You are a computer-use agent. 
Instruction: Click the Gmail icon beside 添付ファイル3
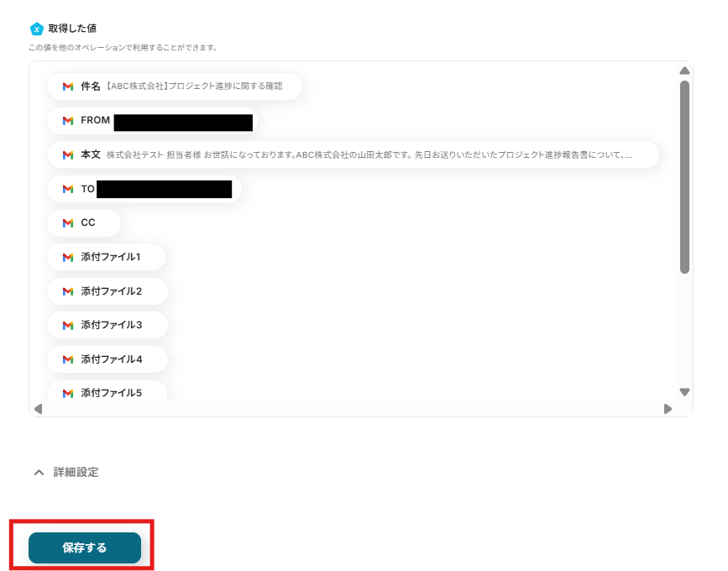[x=68, y=326]
